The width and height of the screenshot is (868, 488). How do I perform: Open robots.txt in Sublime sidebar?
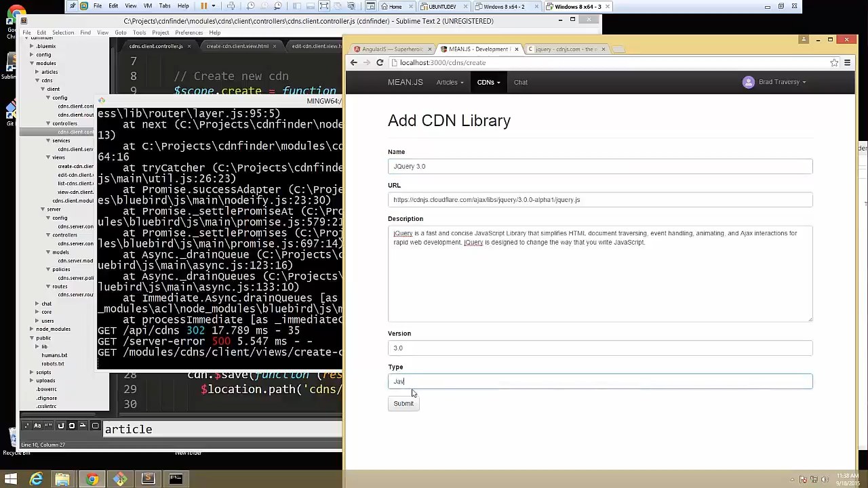coord(53,363)
